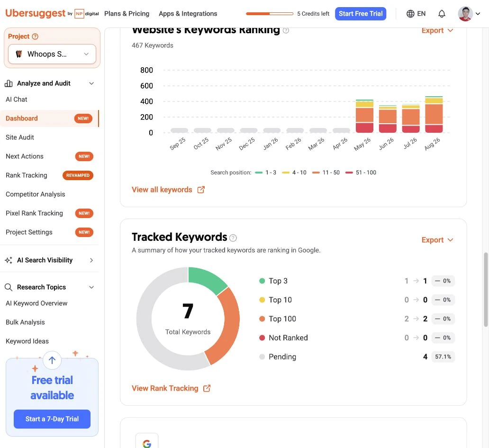Image resolution: width=489 pixels, height=448 pixels.
Task: Click the AI Search Visibility sparkle icon
Action: click(9, 260)
